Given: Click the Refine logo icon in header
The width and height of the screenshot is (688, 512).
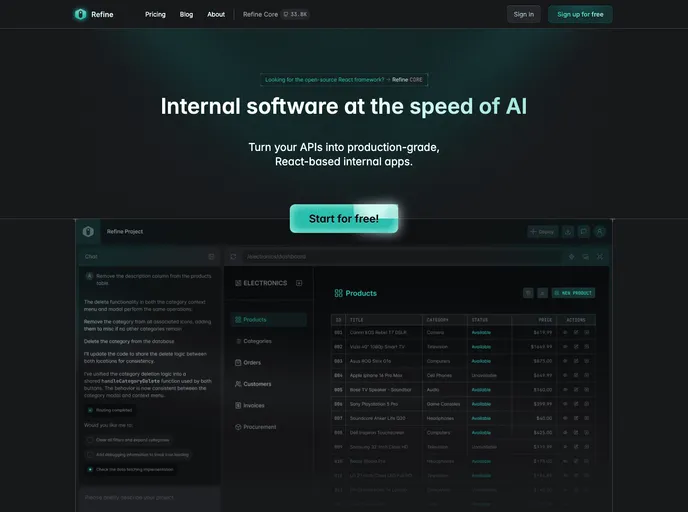Looking at the screenshot, I should click(x=80, y=14).
